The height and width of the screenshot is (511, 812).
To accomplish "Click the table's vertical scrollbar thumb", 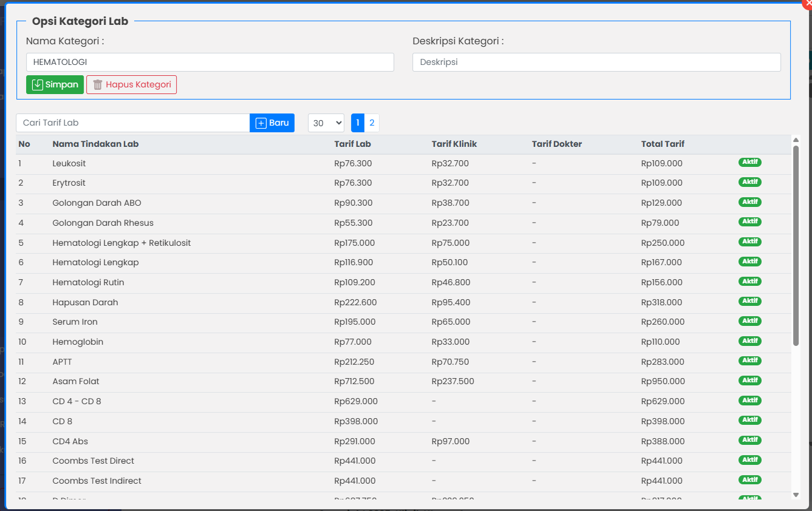I will tap(796, 243).
